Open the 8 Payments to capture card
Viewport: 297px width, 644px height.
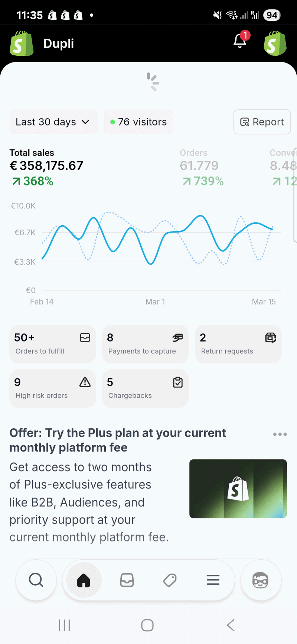(x=145, y=344)
